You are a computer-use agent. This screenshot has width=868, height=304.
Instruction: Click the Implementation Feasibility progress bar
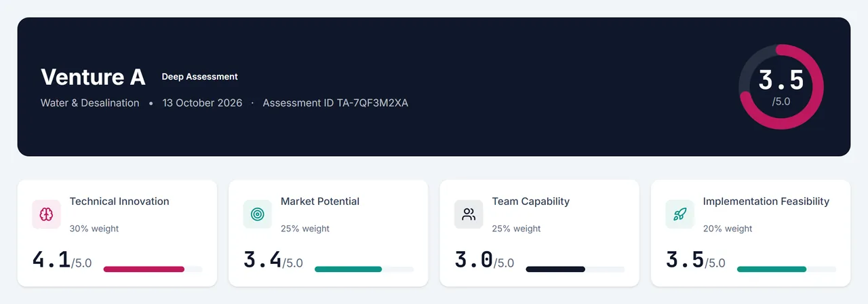(787, 269)
